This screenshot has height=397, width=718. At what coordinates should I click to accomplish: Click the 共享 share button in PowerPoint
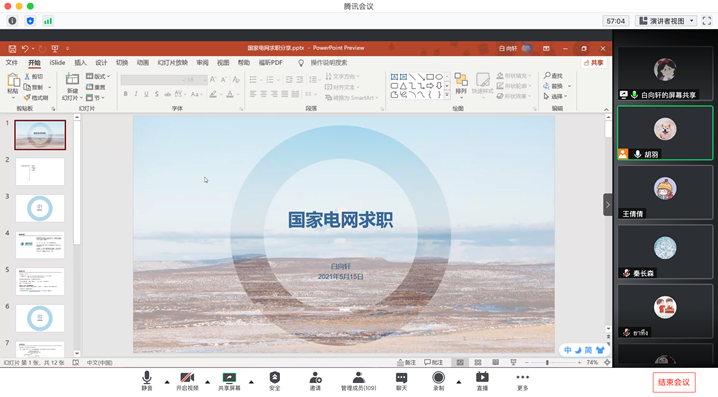coord(593,63)
